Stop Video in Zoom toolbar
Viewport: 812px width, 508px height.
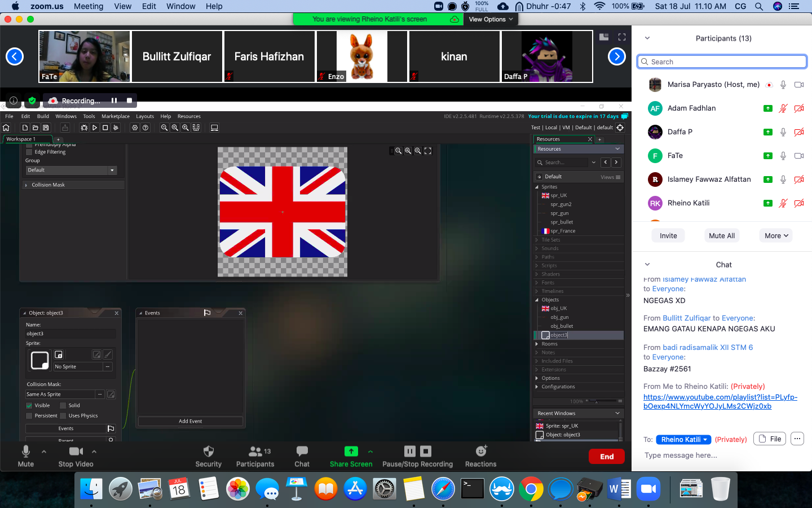point(76,456)
